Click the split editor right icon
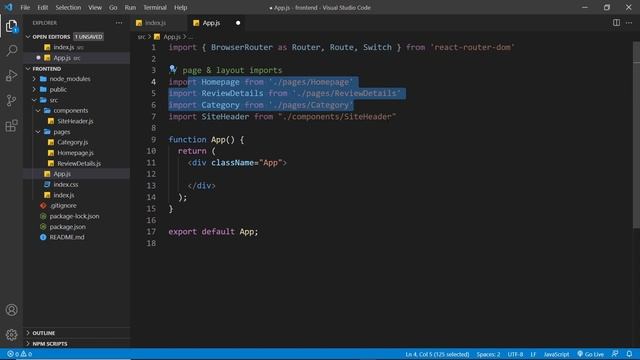The image size is (640, 360). (x=616, y=23)
